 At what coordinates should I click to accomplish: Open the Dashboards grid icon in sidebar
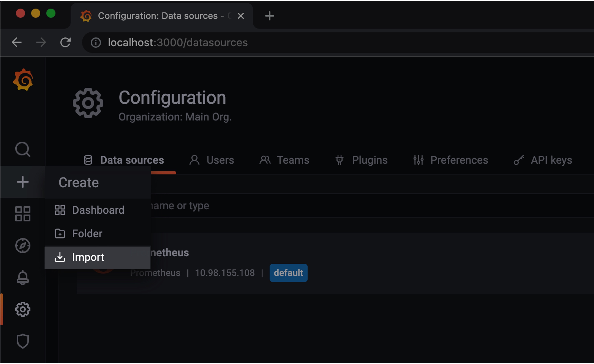pos(23,214)
